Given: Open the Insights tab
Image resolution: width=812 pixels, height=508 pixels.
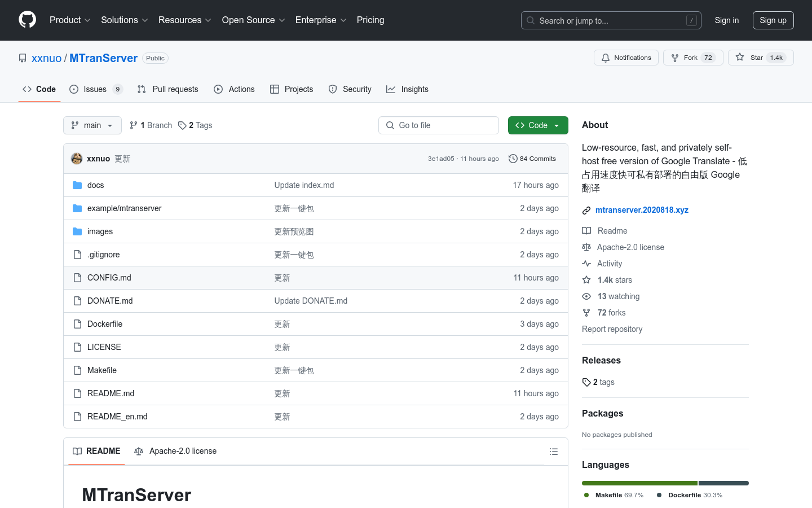Looking at the screenshot, I should (407, 89).
